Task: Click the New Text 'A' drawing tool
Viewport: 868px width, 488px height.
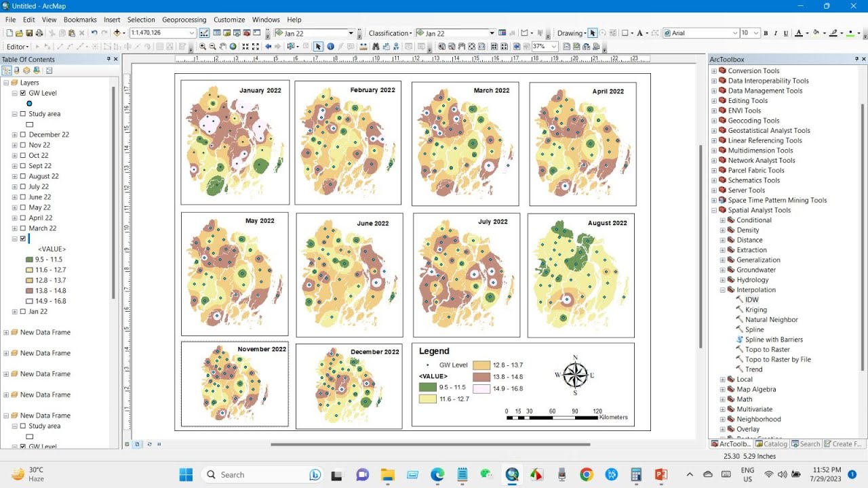Action: pyautogui.click(x=639, y=33)
